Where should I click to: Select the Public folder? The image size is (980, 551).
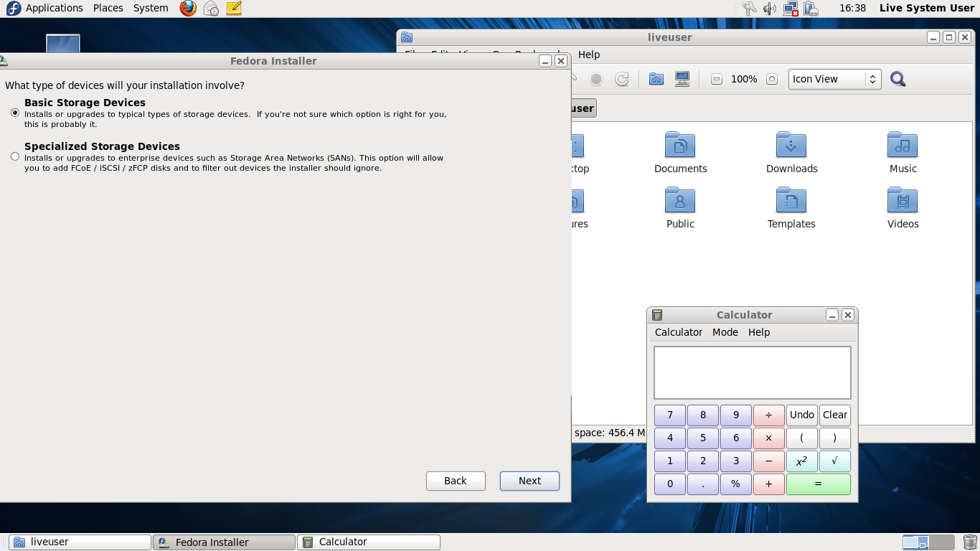[x=680, y=208]
